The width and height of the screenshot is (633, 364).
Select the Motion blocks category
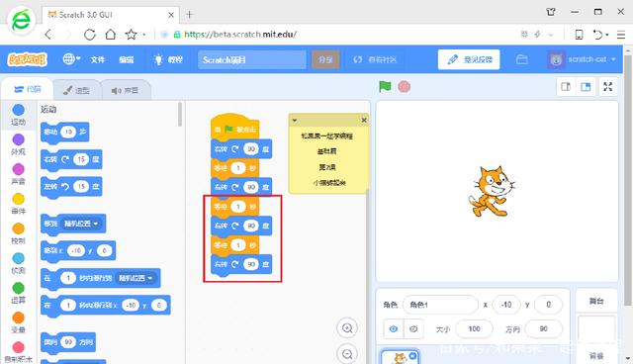pyautogui.click(x=18, y=115)
